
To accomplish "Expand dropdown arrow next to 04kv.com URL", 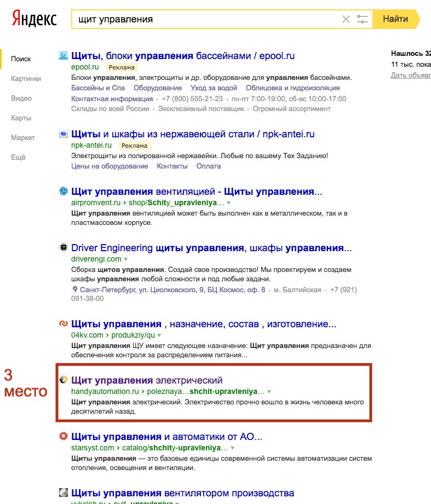I will 159,335.
